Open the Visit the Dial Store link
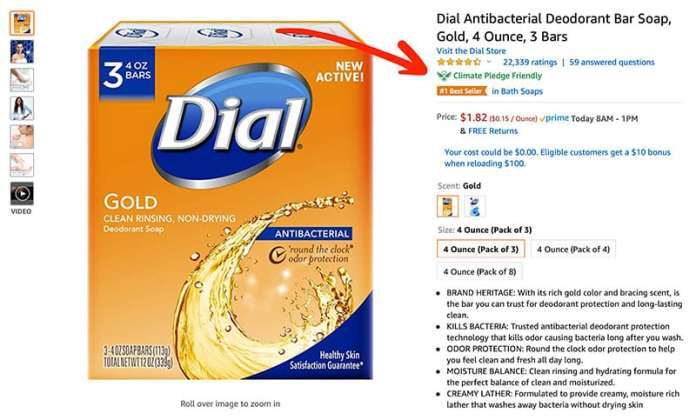The image size is (696, 420). [x=471, y=51]
